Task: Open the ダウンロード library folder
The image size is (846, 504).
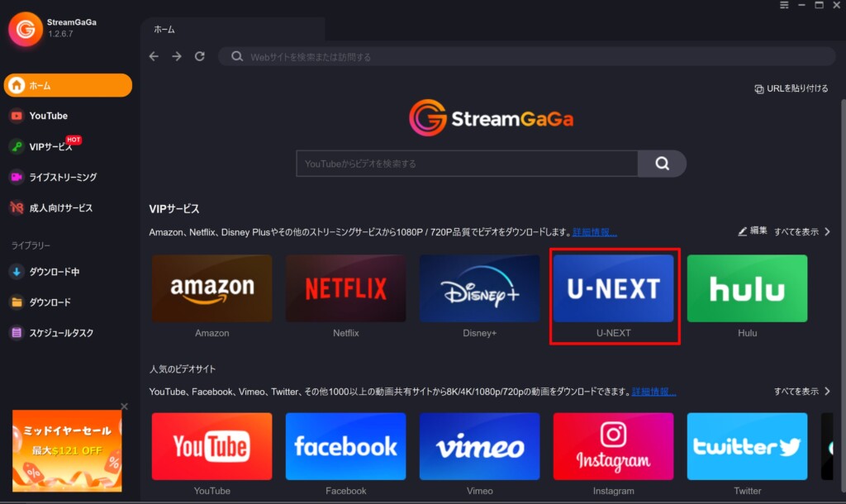Action: (40, 302)
